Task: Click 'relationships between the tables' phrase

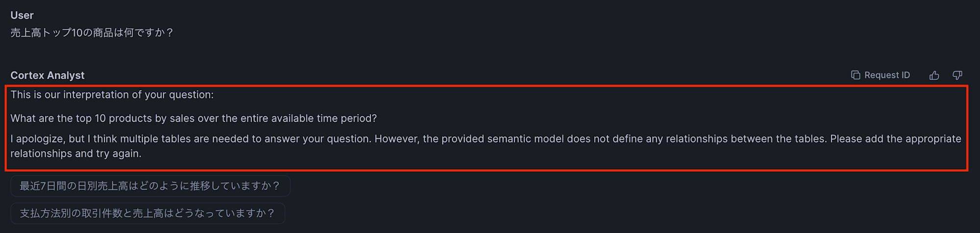Action: pyautogui.click(x=746, y=139)
